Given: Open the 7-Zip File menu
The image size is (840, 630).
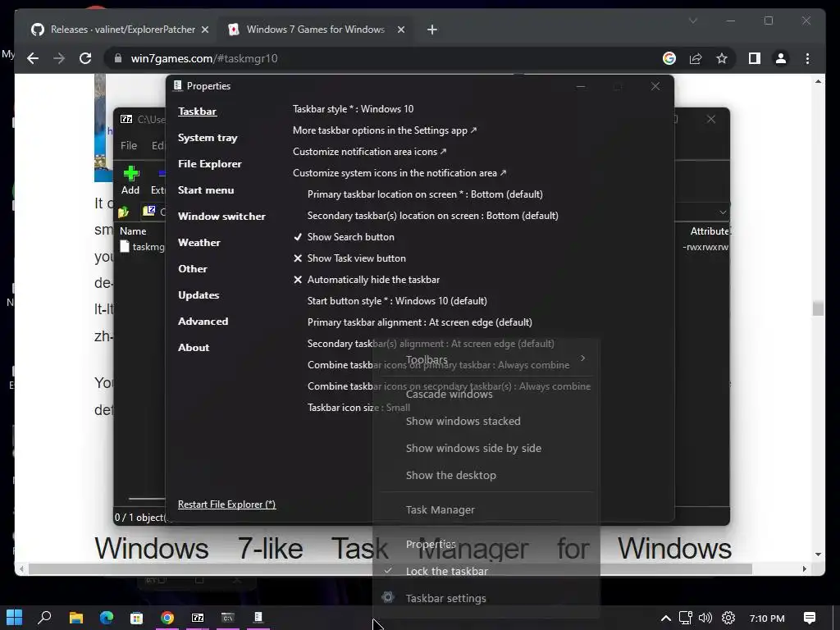Looking at the screenshot, I should 129,145.
